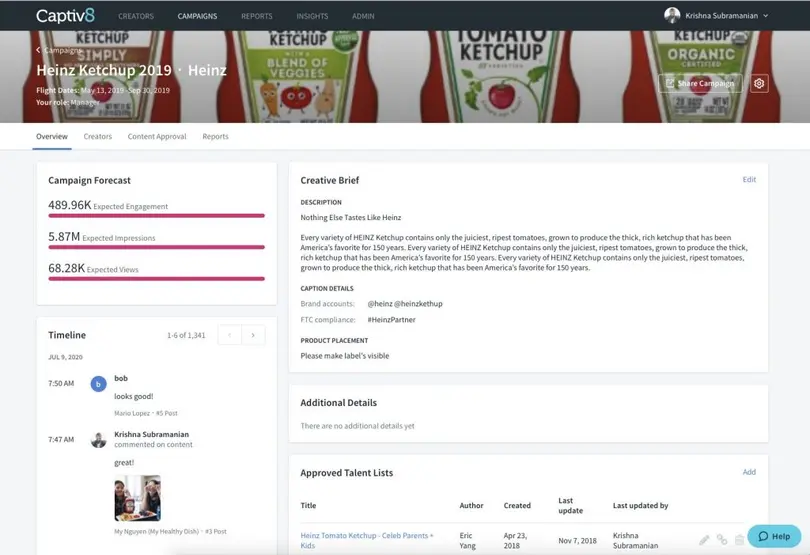
Task: Click the Captiv8 logo
Action: point(66,16)
